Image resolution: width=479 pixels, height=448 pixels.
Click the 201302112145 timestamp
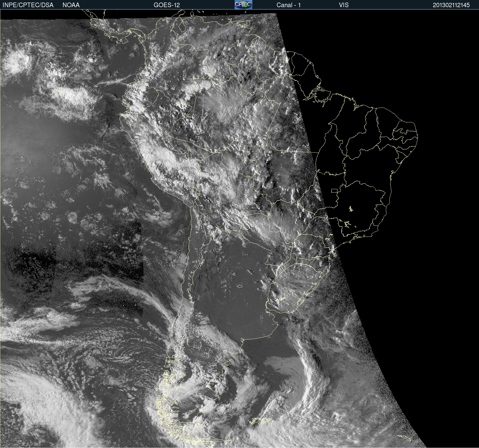pyautogui.click(x=451, y=5)
